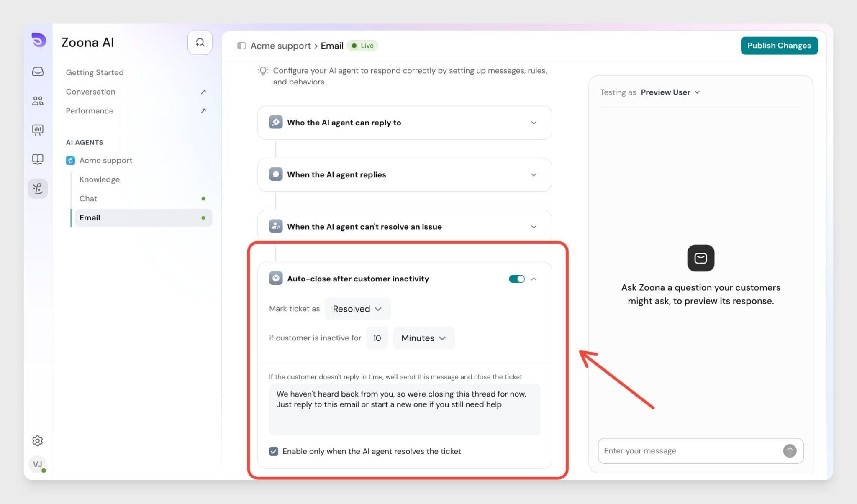
Task: Click Publish Changes button
Action: click(x=779, y=46)
